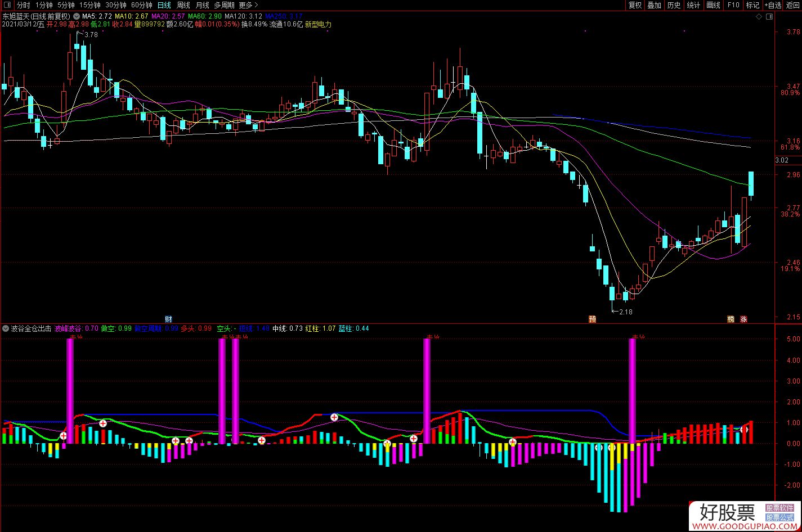Click the MA60: 2.90 label

click(205, 16)
